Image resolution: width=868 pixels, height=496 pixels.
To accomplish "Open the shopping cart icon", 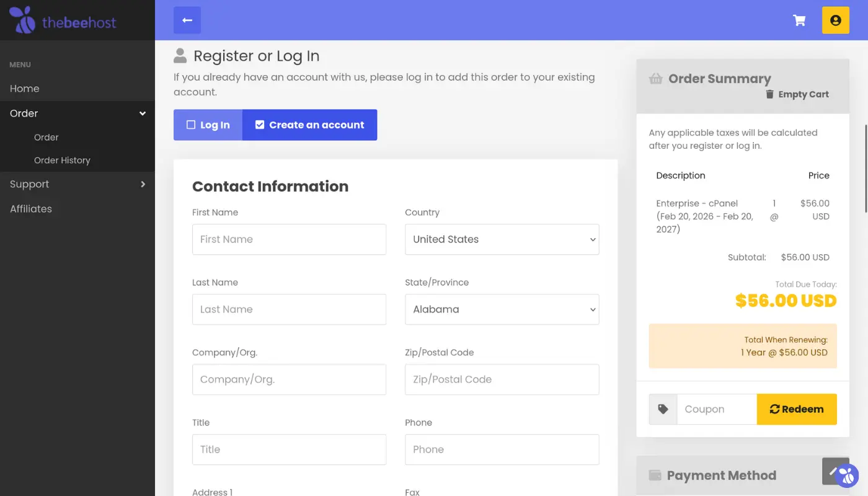I will [x=799, y=20].
